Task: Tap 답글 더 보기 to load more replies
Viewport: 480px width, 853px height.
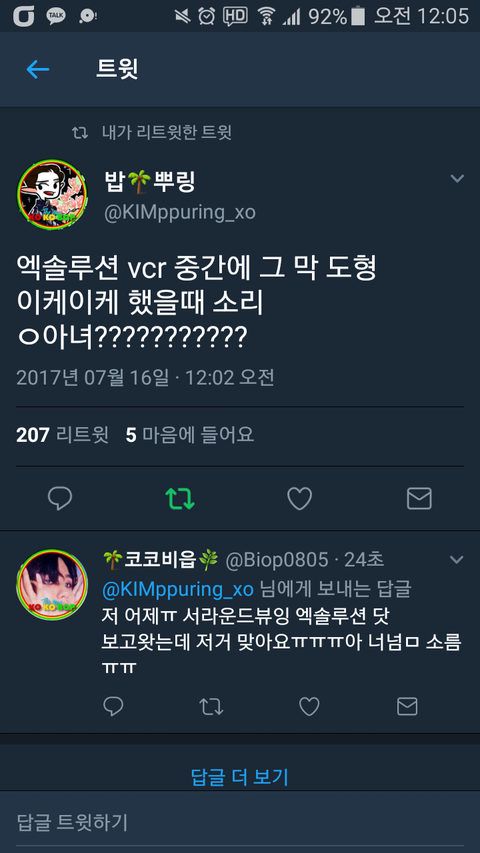Action: click(x=239, y=777)
